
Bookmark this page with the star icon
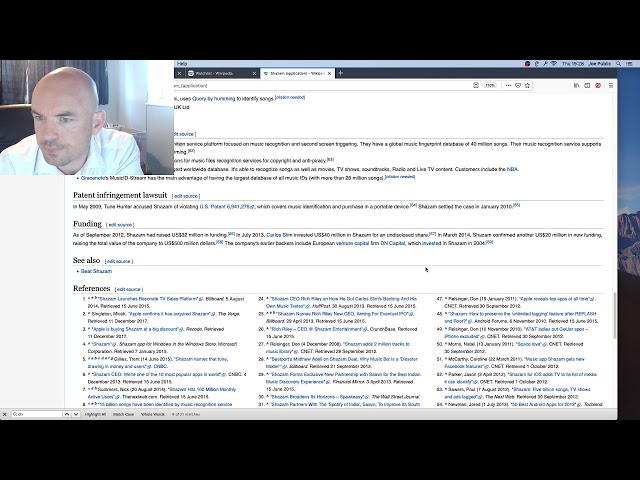click(x=527, y=85)
